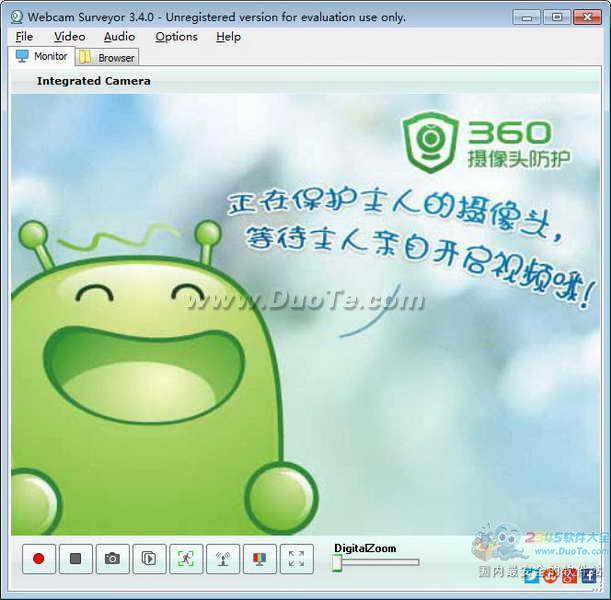Screen dimensions: 611x600
Task: Click the Integrated Camera label
Action: (x=94, y=81)
